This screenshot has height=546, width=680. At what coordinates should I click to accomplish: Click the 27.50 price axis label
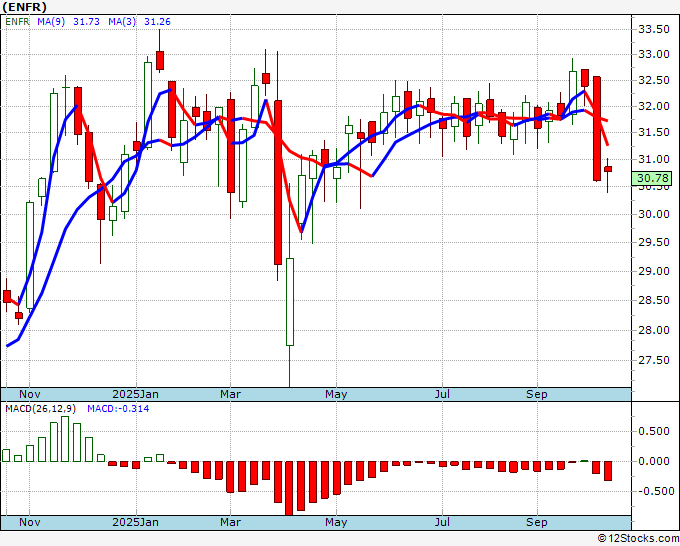click(x=654, y=361)
